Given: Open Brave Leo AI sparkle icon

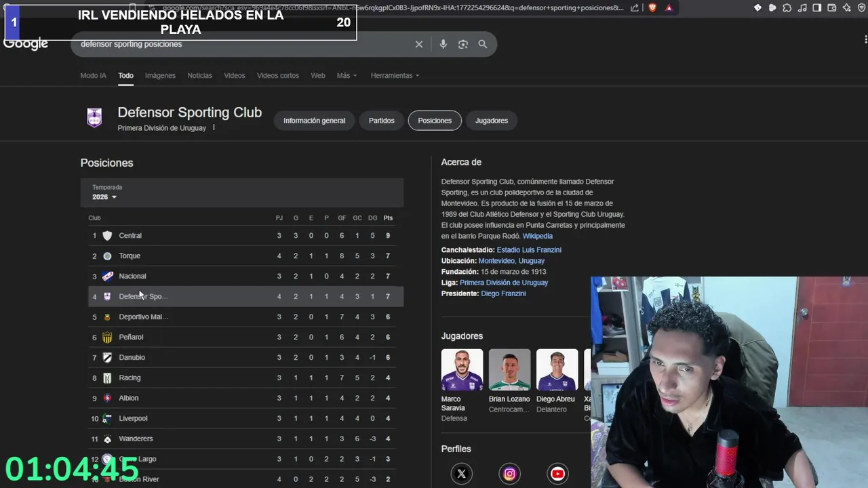Looking at the screenshot, I should (847, 7).
